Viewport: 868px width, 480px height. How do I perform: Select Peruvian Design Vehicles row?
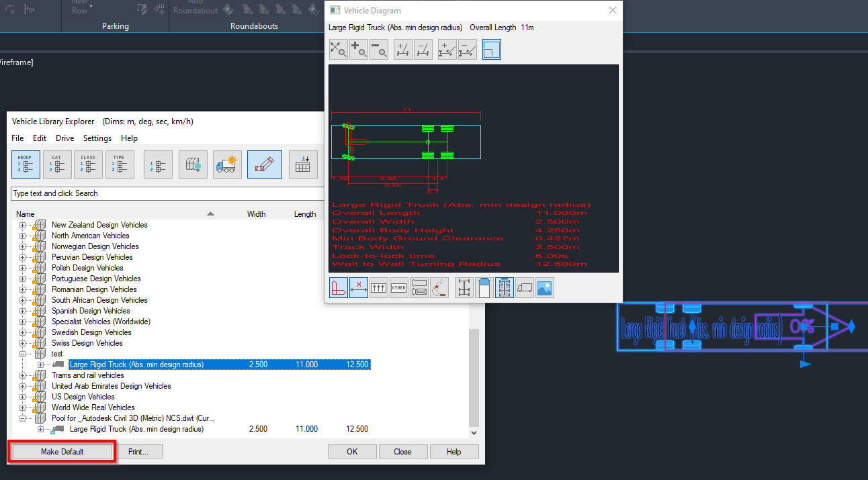pos(92,257)
